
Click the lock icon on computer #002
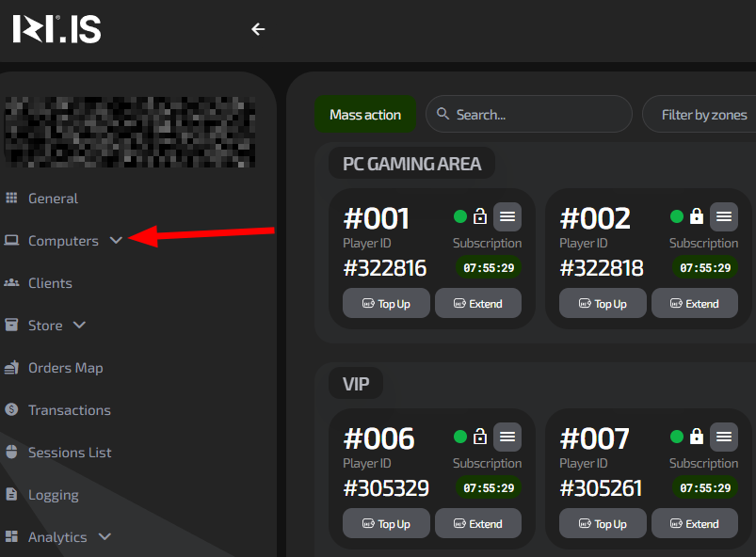click(x=697, y=216)
